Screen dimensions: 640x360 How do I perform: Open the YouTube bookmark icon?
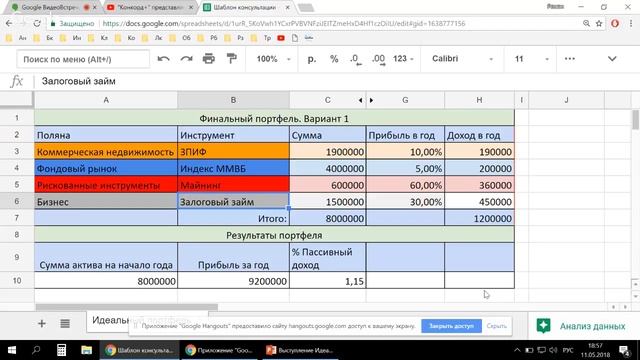tap(281, 38)
